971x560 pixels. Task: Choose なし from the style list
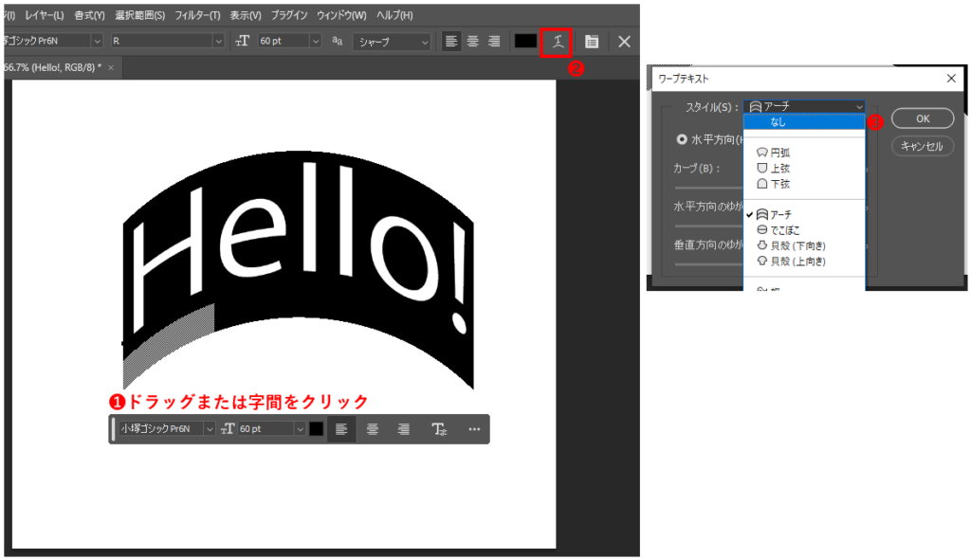804,122
